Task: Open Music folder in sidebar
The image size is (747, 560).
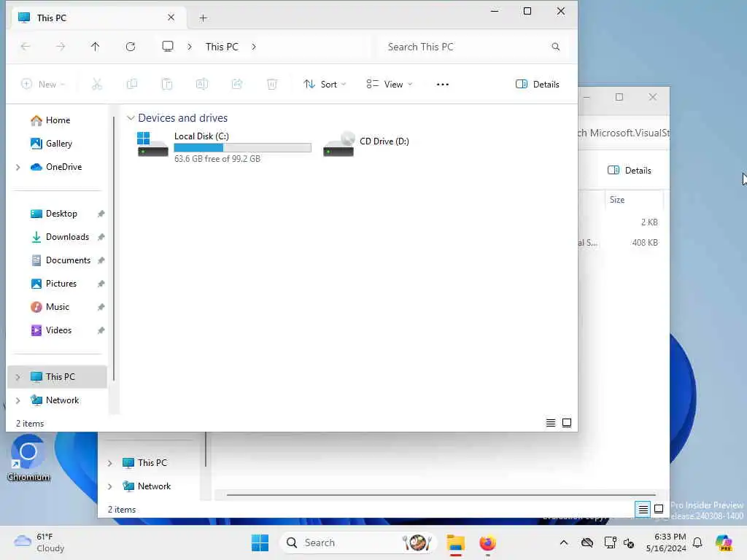Action: [x=57, y=307]
